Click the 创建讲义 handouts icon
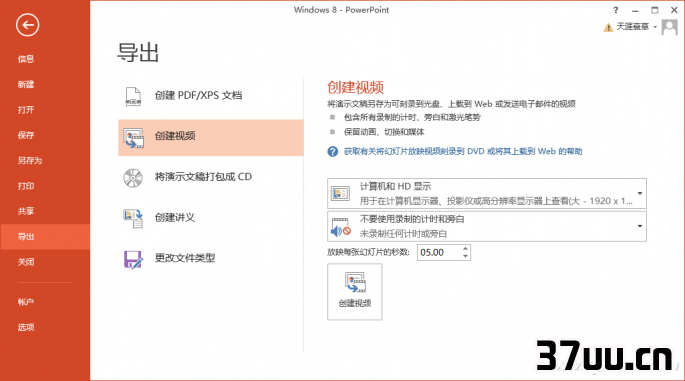 coord(133,218)
